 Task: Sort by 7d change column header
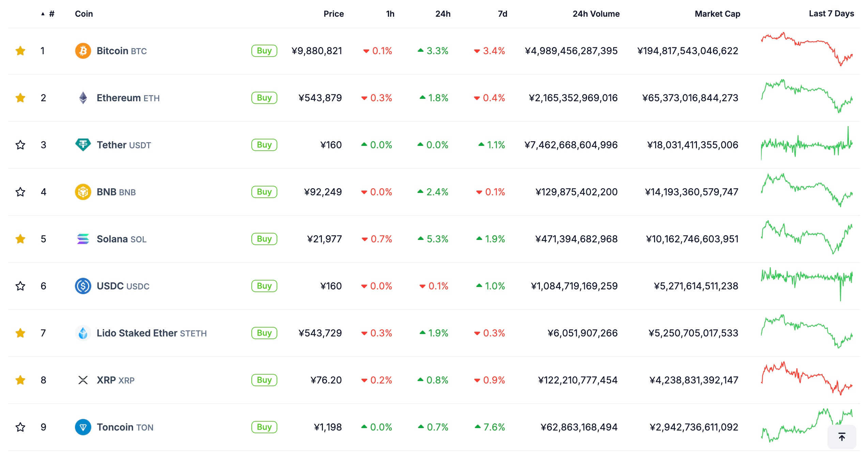click(x=502, y=14)
